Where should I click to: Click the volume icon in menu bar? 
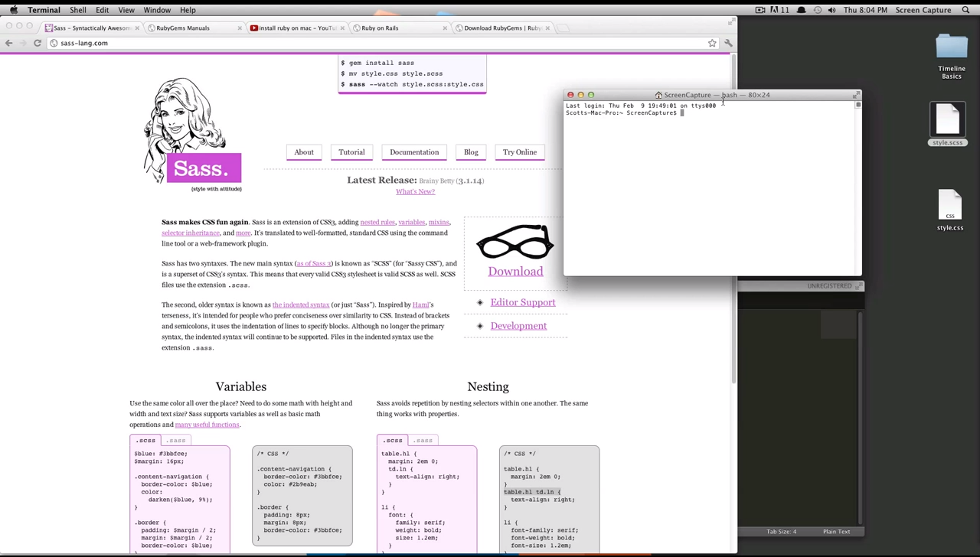tap(832, 10)
